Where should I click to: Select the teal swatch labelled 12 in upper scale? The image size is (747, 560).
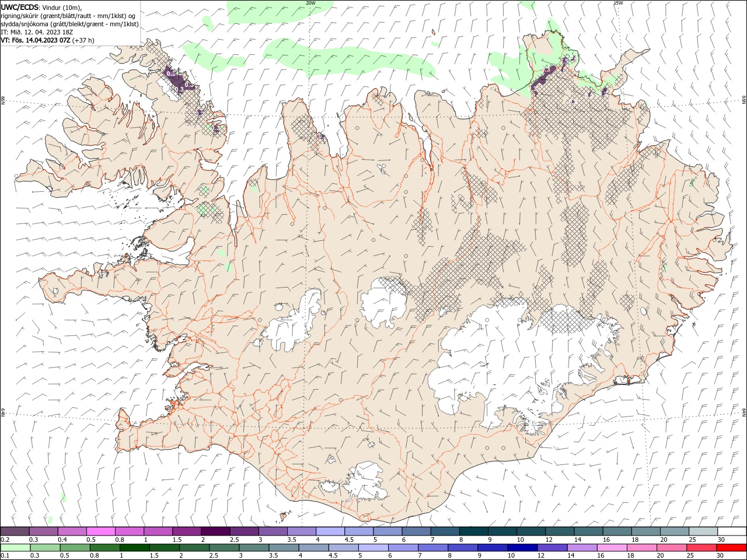pyautogui.click(x=560, y=531)
